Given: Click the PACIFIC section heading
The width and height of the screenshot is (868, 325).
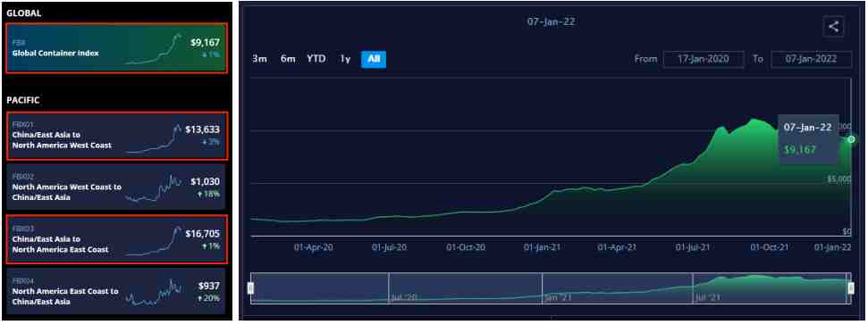Looking at the screenshot, I should (23, 100).
